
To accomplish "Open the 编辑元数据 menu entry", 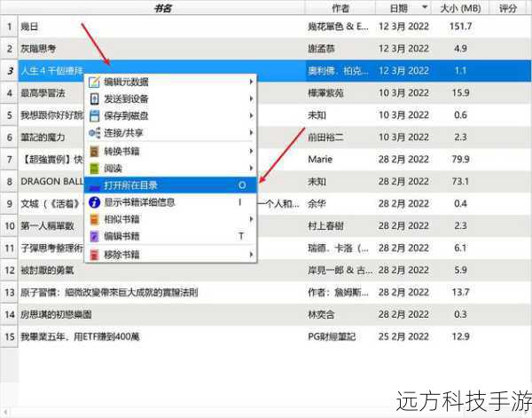I will point(170,82).
